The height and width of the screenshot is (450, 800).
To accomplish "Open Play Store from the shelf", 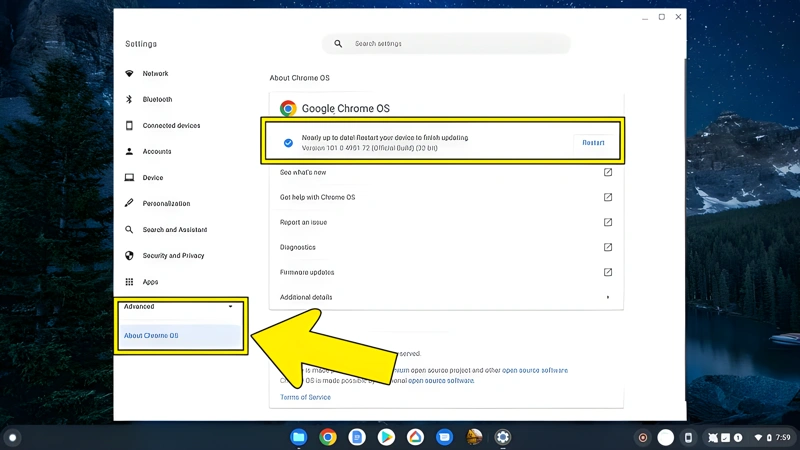I will point(386,437).
